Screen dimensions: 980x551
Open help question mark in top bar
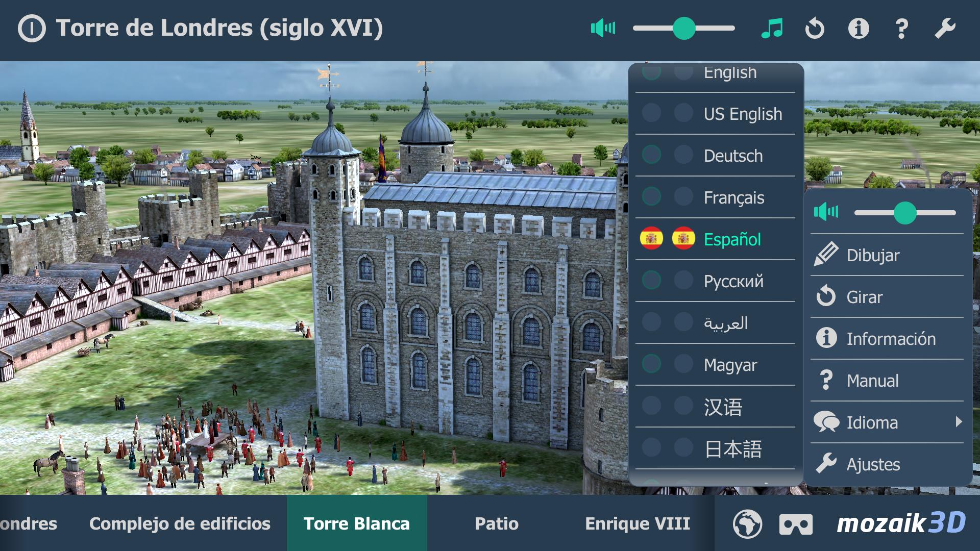[902, 29]
